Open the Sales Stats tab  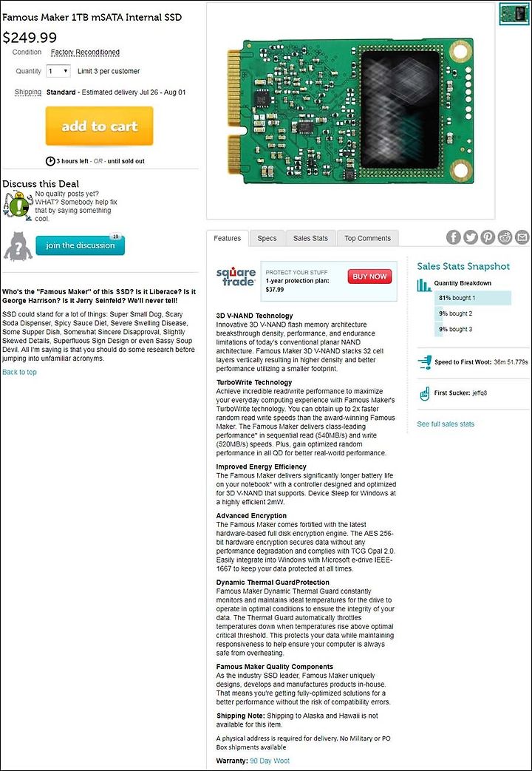(x=310, y=238)
